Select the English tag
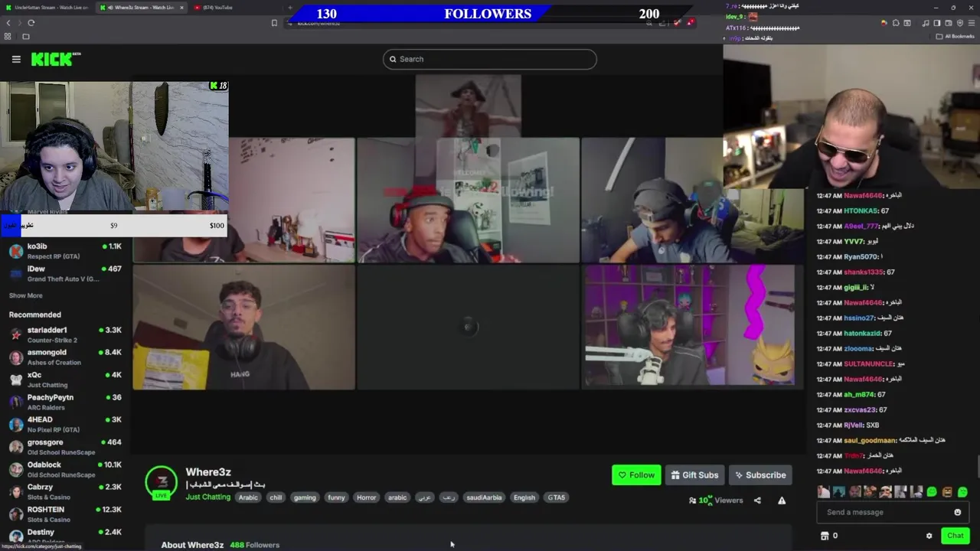 click(524, 497)
